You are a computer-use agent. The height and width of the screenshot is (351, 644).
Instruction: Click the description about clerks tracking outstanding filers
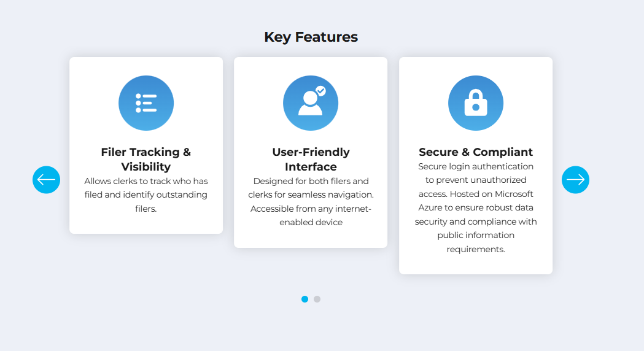(146, 195)
